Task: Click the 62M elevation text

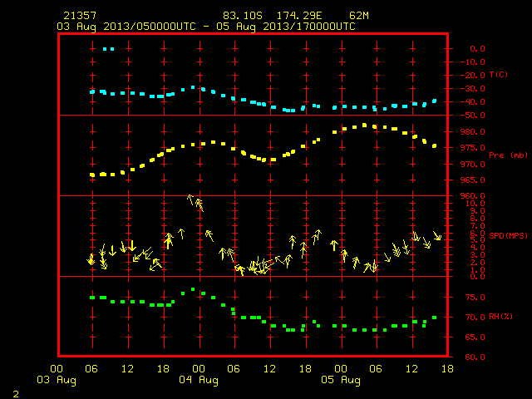Action: tap(358, 16)
